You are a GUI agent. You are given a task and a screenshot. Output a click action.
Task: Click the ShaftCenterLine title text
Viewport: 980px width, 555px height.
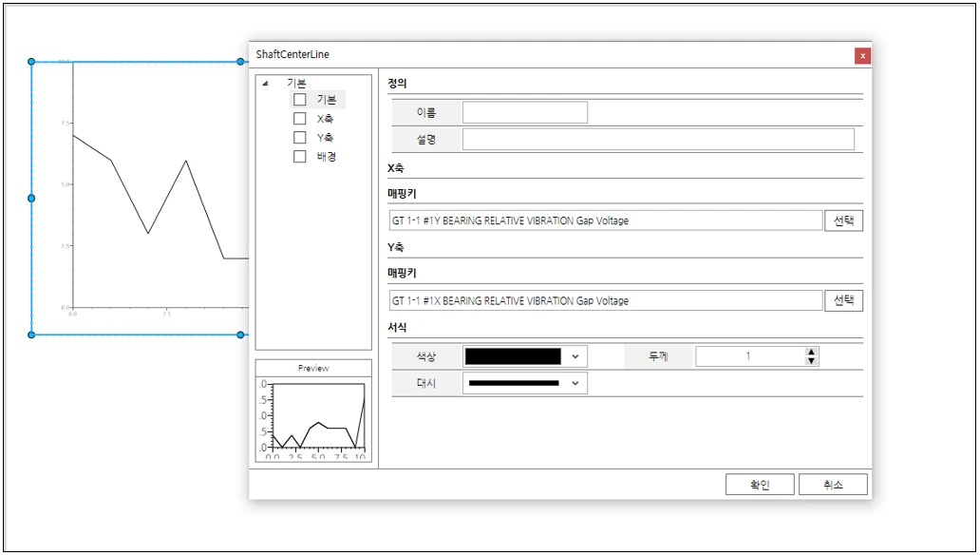[x=292, y=54]
